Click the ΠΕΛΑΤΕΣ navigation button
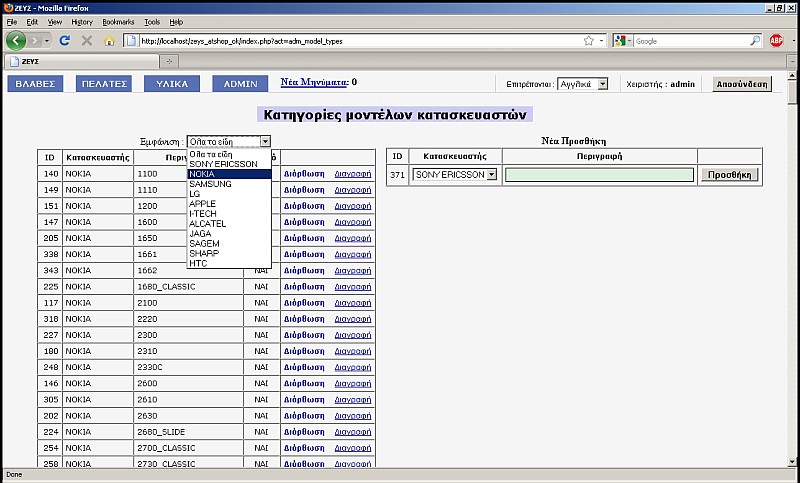This screenshot has width=800, height=483. pyautogui.click(x=104, y=84)
